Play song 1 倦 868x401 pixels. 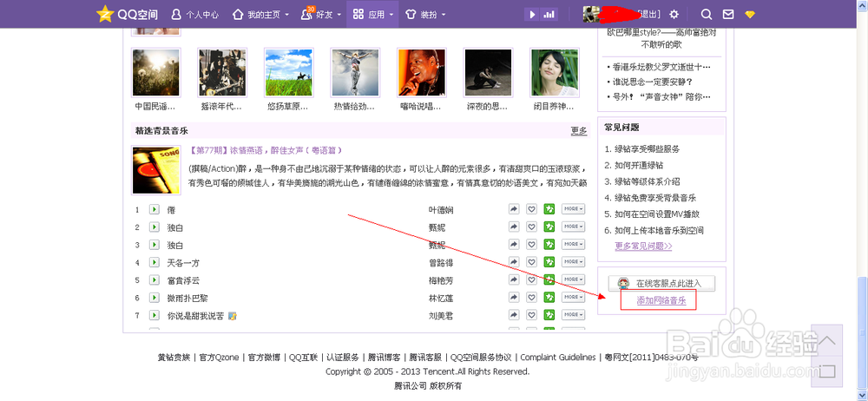coord(154,209)
